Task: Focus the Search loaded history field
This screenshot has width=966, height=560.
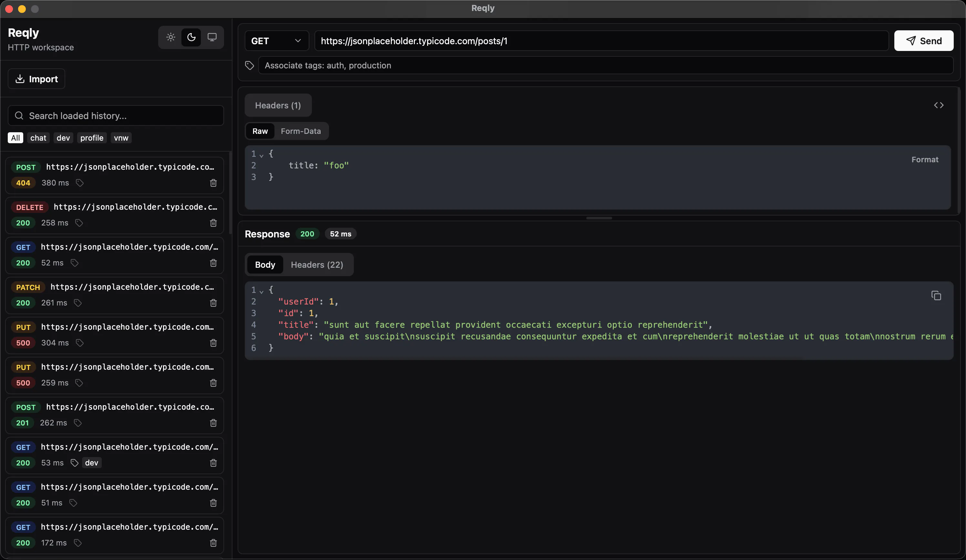Action: click(116, 116)
